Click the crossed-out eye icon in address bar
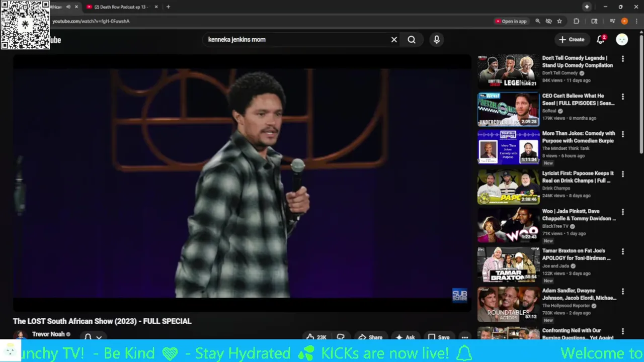The height and width of the screenshot is (362, 644). [x=549, y=21]
